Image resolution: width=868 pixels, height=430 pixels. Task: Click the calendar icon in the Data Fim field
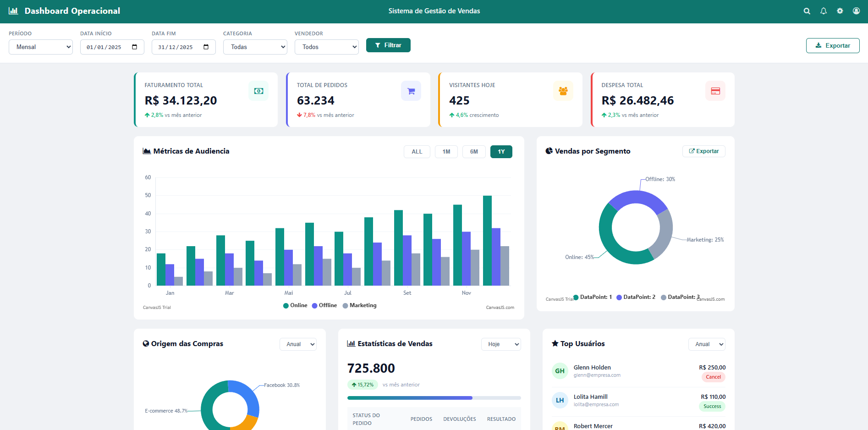206,47
